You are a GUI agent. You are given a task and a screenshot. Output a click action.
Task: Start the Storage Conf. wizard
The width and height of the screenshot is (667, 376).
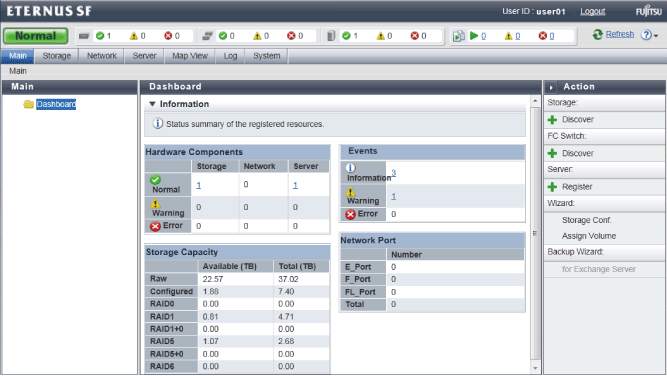[587, 220]
